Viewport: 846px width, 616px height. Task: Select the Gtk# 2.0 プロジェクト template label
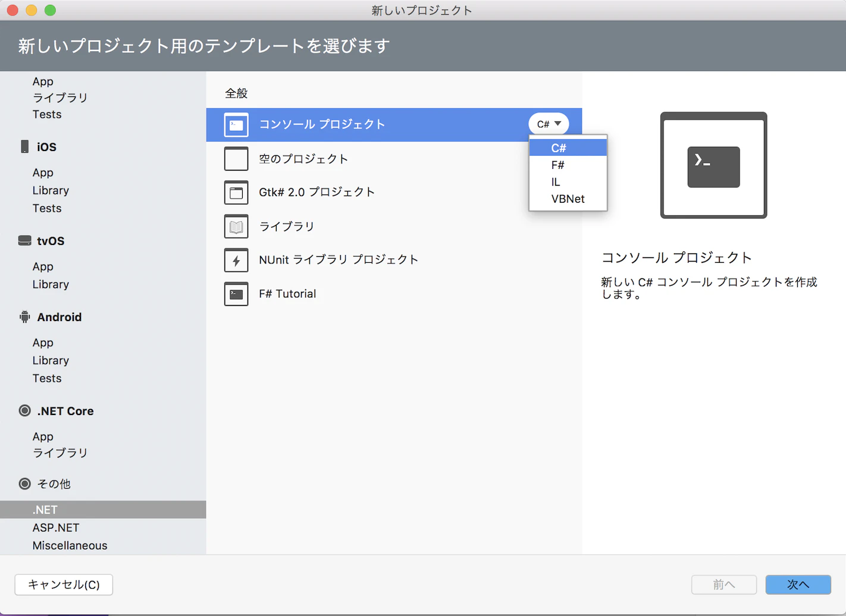click(317, 192)
